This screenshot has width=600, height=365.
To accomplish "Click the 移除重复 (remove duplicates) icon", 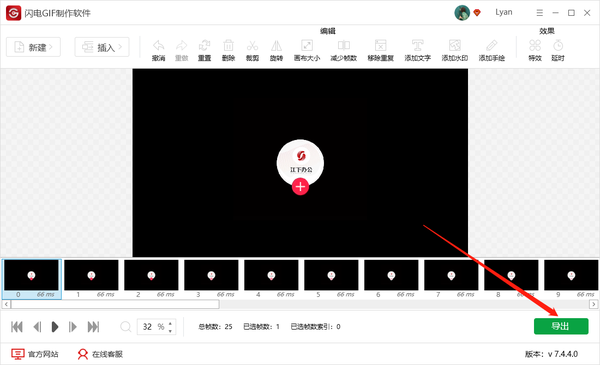I will pos(380,46).
